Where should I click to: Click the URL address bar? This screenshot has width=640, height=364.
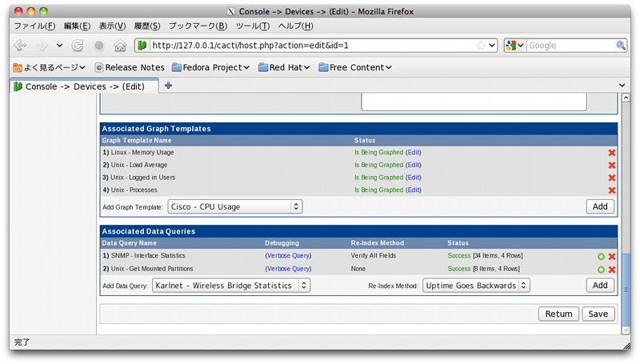click(312, 46)
